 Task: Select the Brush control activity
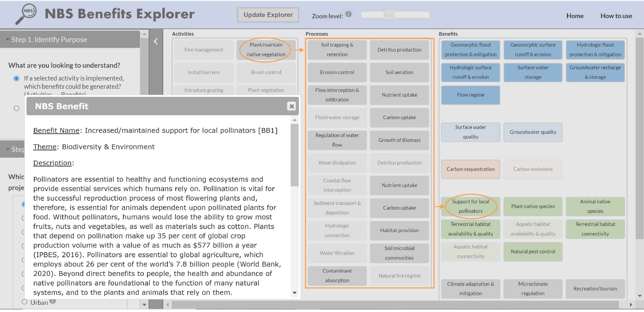click(x=266, y=72)
